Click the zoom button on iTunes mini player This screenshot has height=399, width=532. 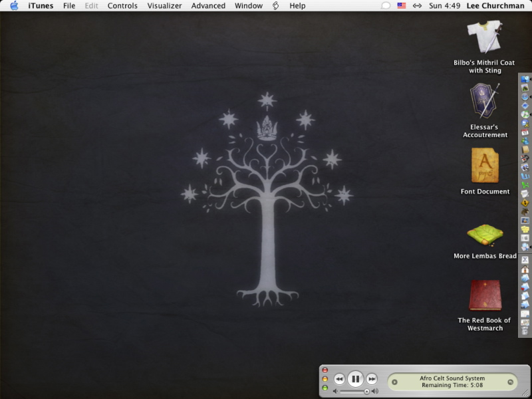tap(325, 388)
